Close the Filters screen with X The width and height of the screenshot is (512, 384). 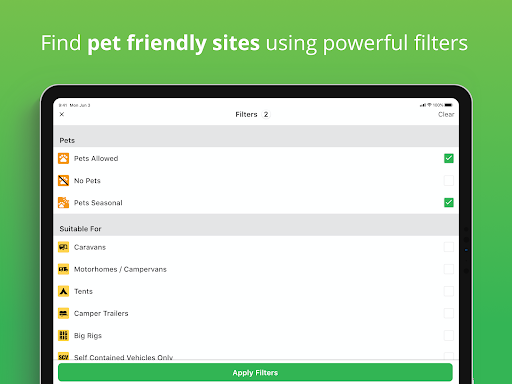click(x=62, y=114)
